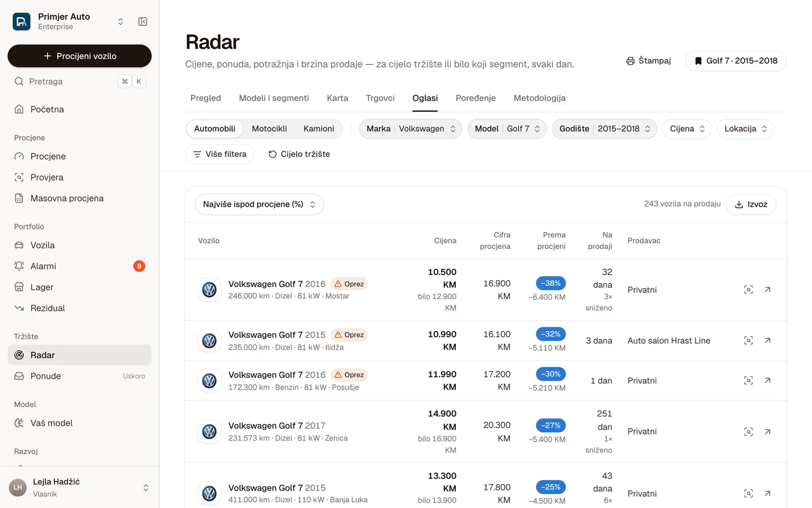Open Rezidual in sidebar

click(x=80, y=308)
